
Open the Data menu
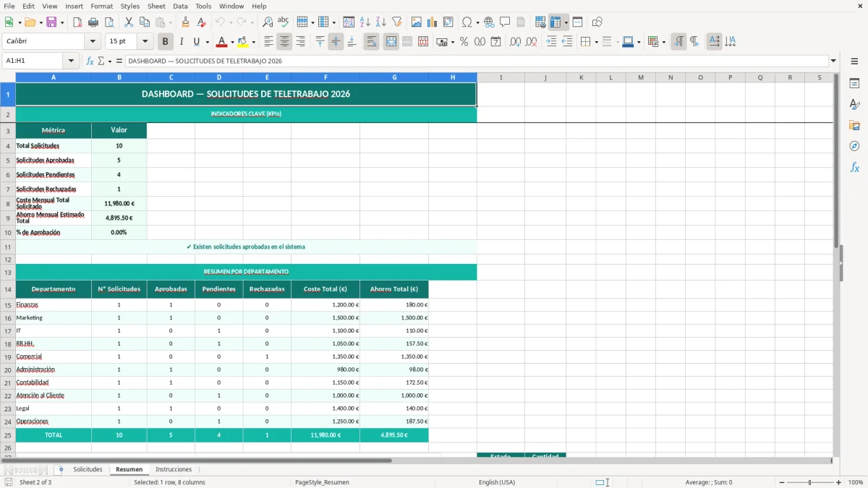coord(180,6)
